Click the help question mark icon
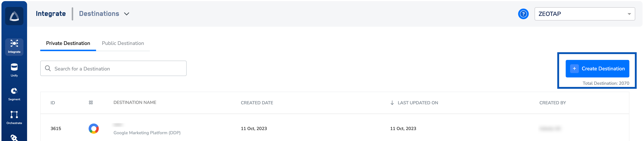This screenshot has height=141, width=644. pyautogui.click(x=523, y=14)
